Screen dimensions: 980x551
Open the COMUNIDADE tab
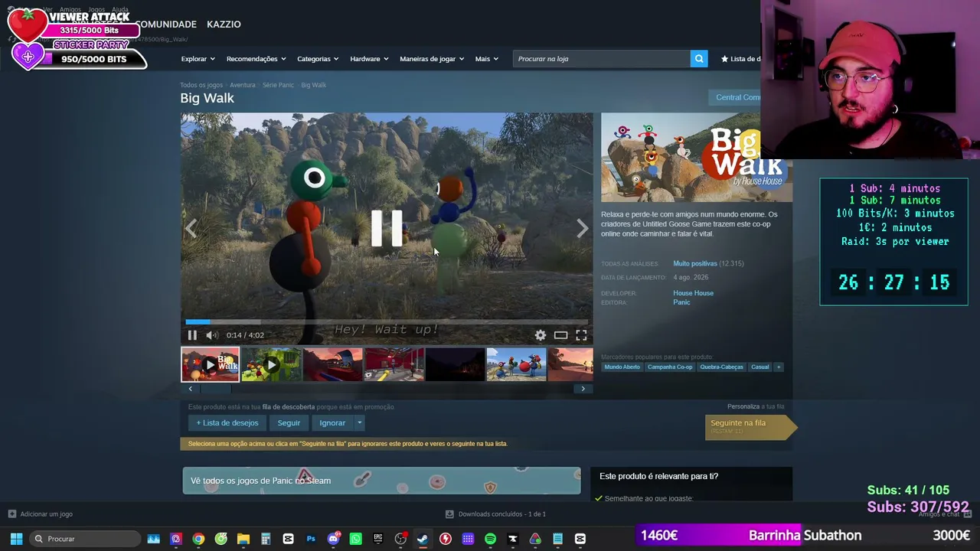point(166,24)
